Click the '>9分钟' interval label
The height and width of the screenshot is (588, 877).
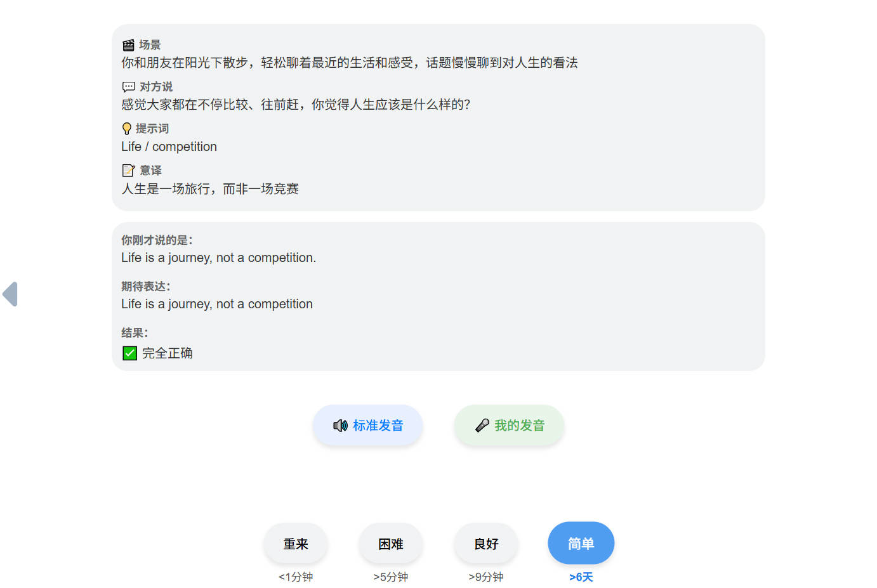(486, 577)
